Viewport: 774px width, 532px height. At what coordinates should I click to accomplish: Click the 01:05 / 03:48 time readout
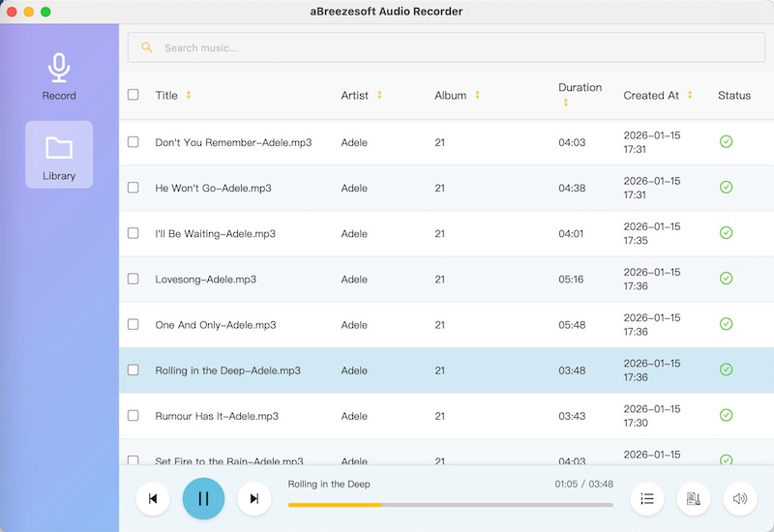coord(584,485)
